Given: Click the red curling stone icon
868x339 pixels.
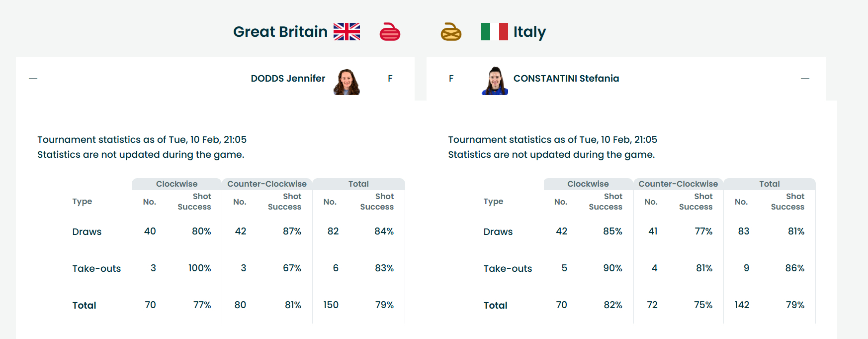Looking at the screenshot, I should [390, 32].
